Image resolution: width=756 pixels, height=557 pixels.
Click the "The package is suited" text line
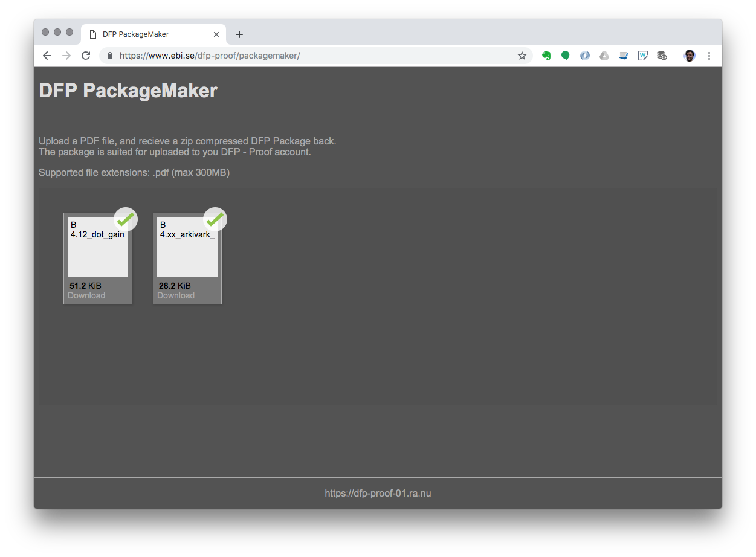[x=175, y=152]
